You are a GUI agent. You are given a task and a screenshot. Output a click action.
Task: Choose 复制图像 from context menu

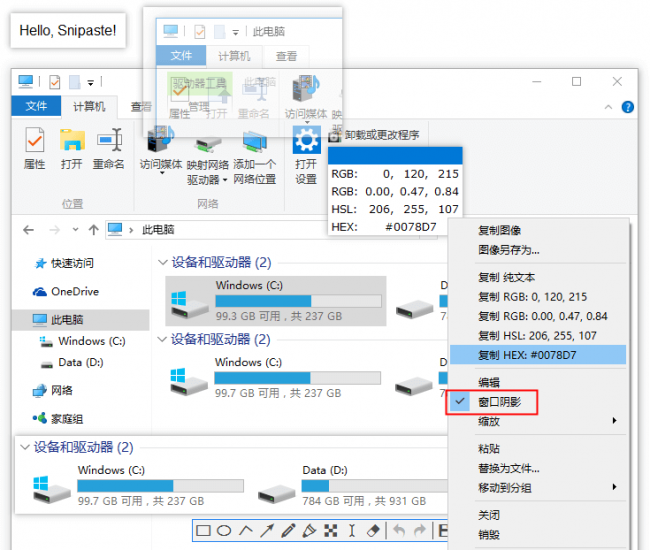pos(538,230)
